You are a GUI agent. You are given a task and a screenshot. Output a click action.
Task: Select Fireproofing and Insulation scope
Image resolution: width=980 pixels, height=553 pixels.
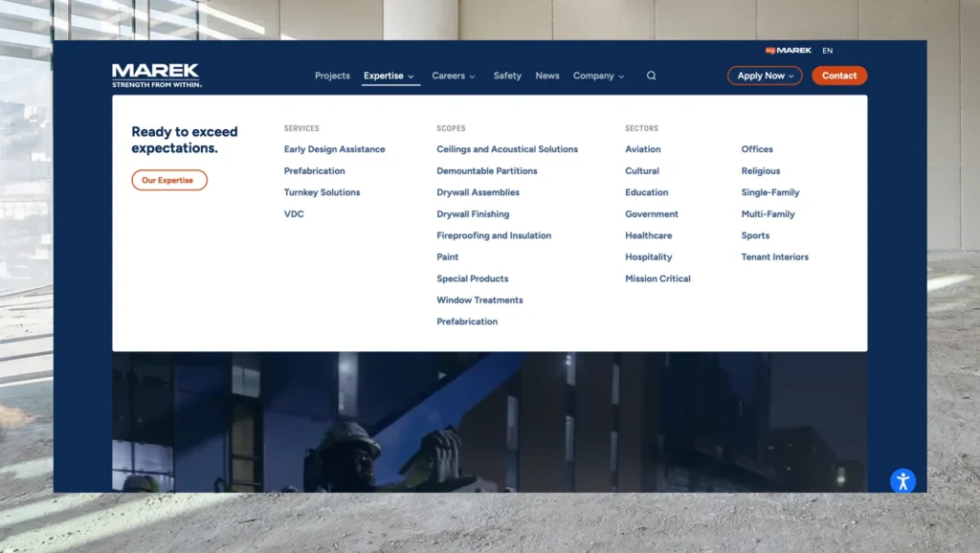tap(494, 235)
